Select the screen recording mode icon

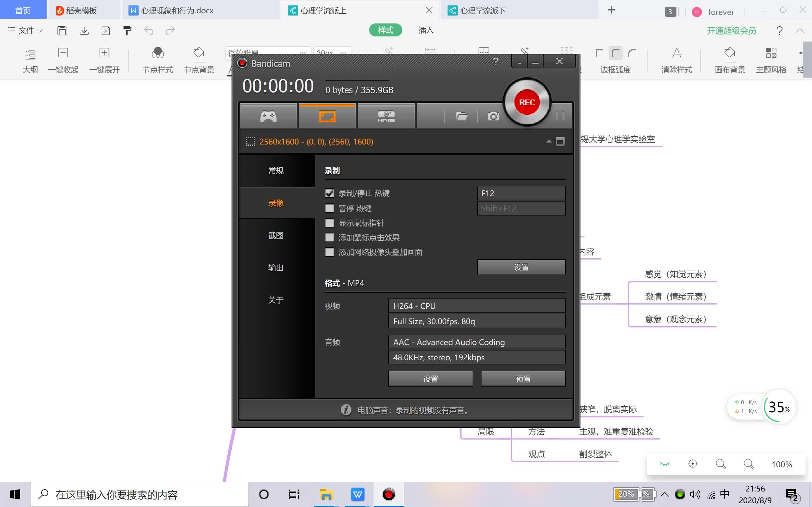click(327, 116)
